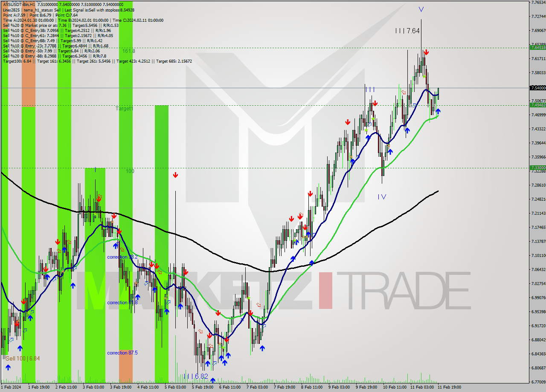Click the 'Sell 100 | 6.84' label
Screen dimensions: 546x392
[x=23, y=359]
